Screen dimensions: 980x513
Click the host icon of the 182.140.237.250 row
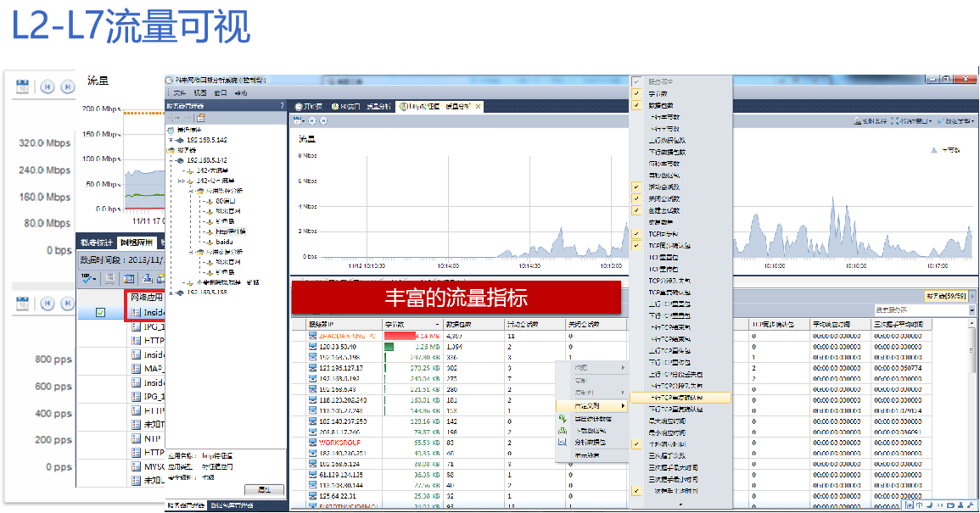[x=312, y=421]
